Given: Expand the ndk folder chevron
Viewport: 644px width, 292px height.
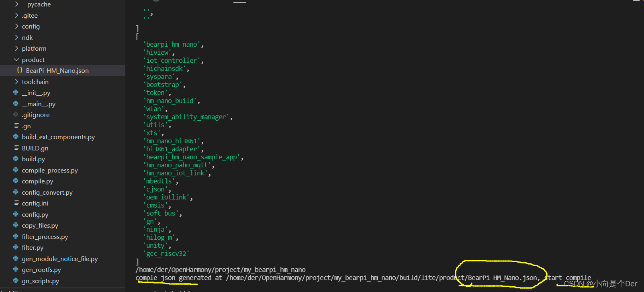Looking at the screenshot, I should [16, 37].
